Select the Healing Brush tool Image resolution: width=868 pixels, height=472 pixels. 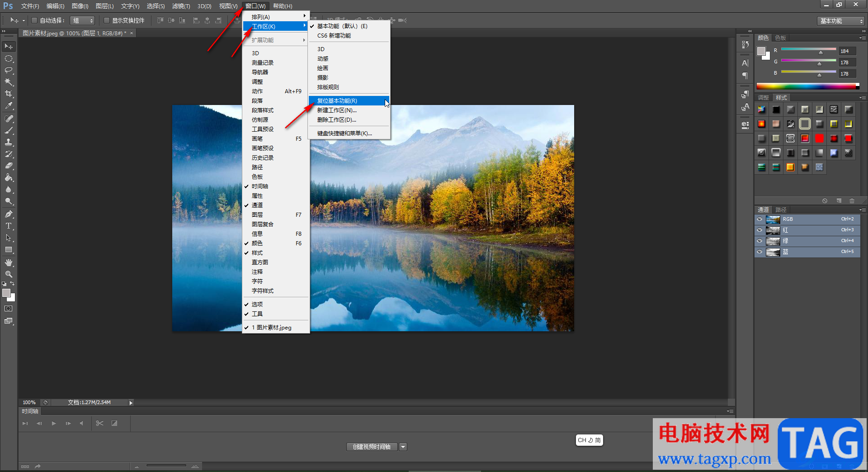pos(9,119)
